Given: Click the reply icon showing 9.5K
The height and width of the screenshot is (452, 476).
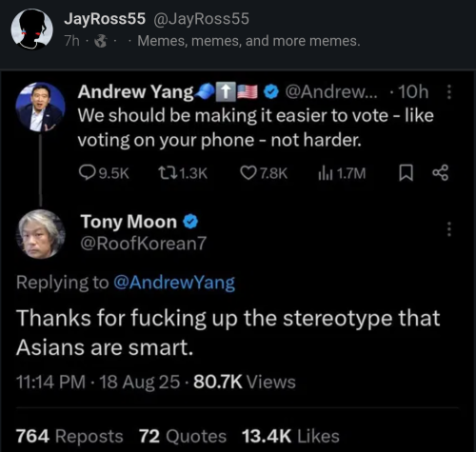Looking at the screenshot, I should pyautogui.click(x=86, y=173).
